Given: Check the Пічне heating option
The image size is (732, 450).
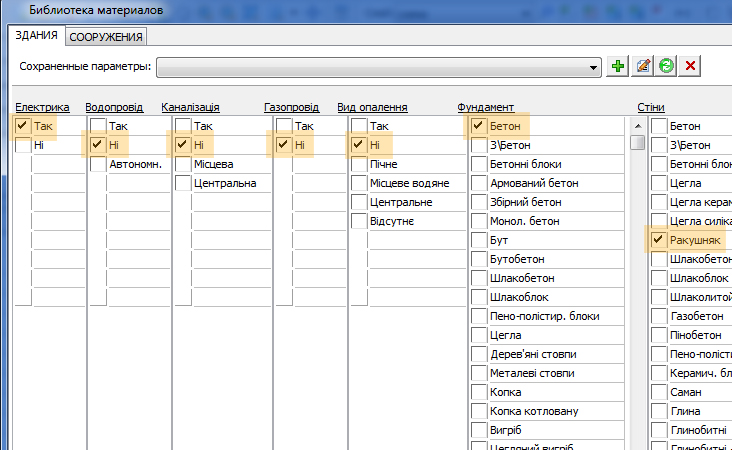Looking at the screenshot, I should point(359,164).
